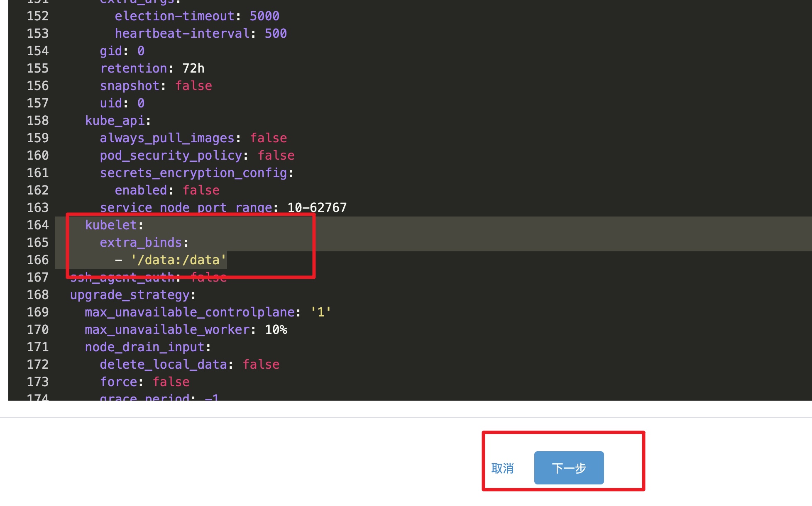Click the 'ssh_agent_auth: false' line
This screenshot has width=812, height=506.
[148, 277]
